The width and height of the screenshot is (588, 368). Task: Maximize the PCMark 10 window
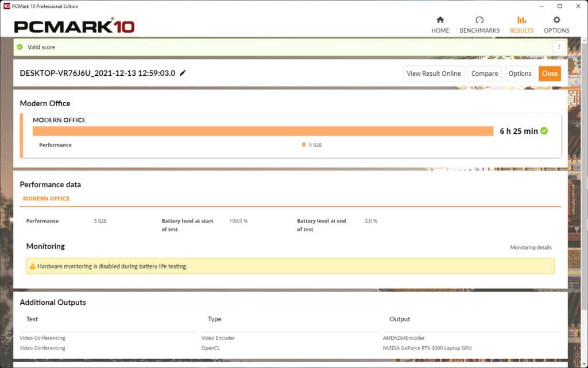coord(559,6)
